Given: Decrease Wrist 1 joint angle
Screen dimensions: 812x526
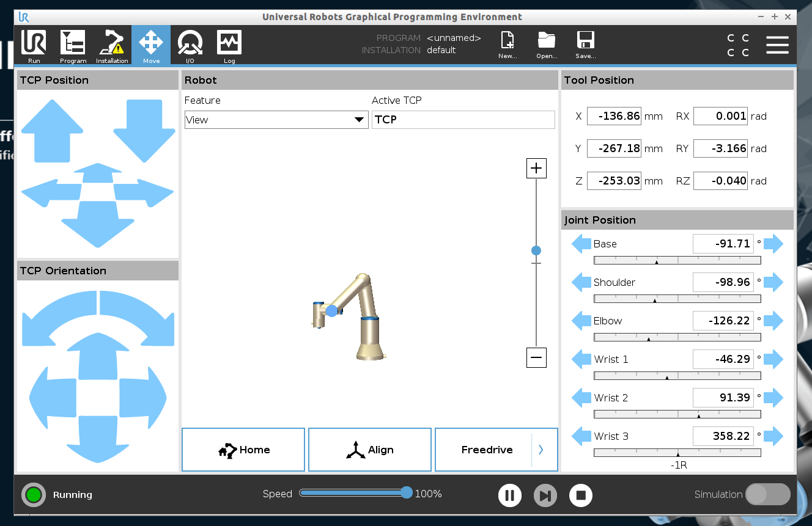Looking at the screenshot, I should (x=581, y=359).
